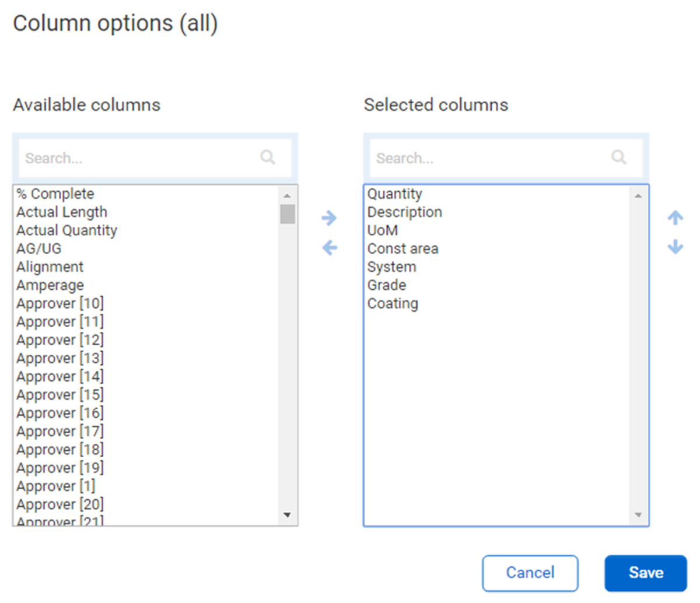
Task: Pick 'AG/UG' in available columns
Action: pyautogui.click(x=38, y=248)
